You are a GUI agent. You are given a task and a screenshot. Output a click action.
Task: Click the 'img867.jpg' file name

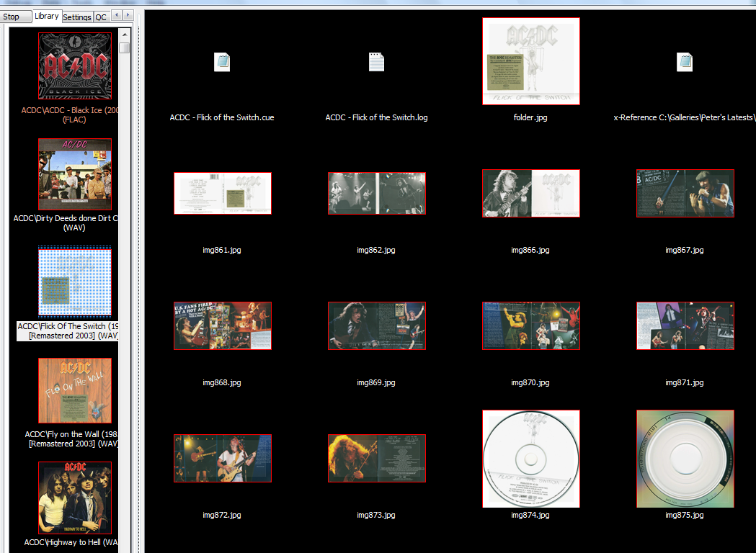pos(685,250)
